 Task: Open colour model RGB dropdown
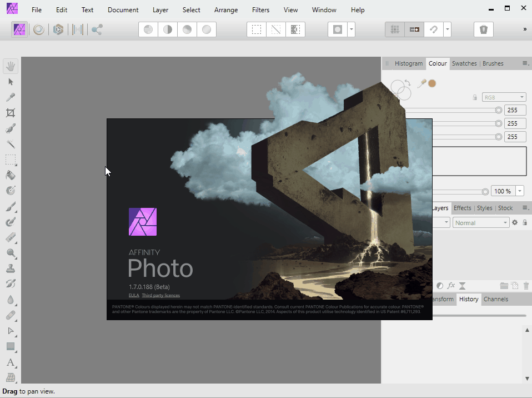(x=504, y=97)
